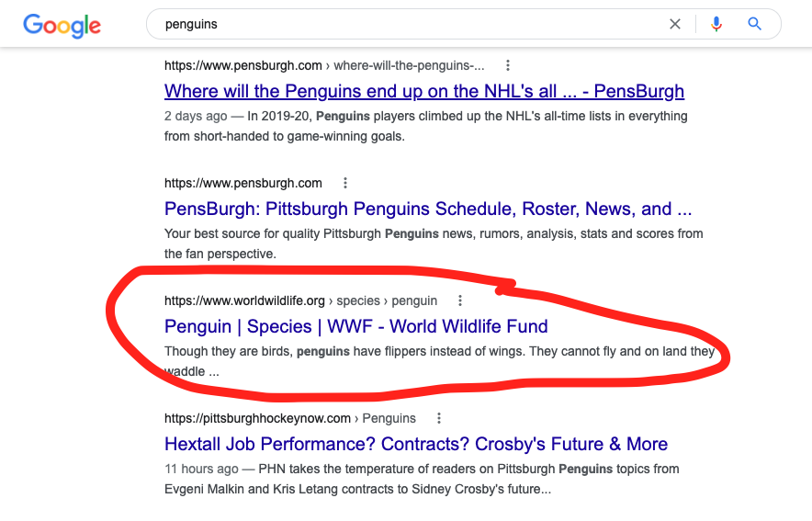This screenshot has width=812, height=521.
Task: Open three-dot menu for the worldwildlife.org result
Action: [x=460, y=300]
